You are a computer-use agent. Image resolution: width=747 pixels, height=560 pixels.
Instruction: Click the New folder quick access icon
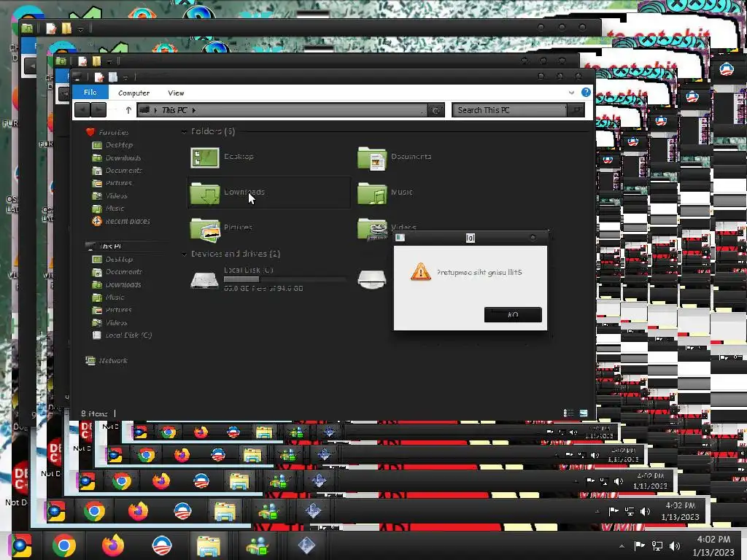tap(113, 77)
